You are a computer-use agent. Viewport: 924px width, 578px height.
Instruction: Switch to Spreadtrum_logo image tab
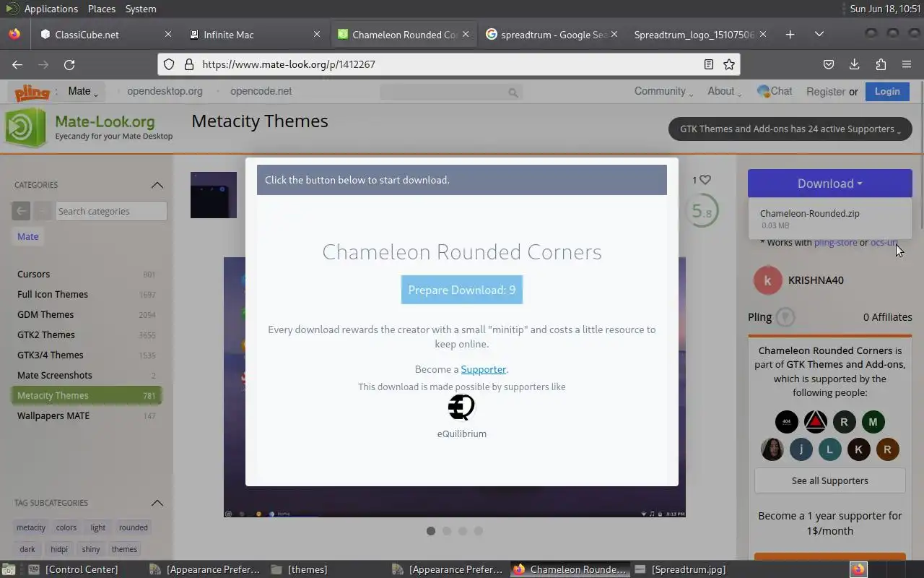[700, 34]
